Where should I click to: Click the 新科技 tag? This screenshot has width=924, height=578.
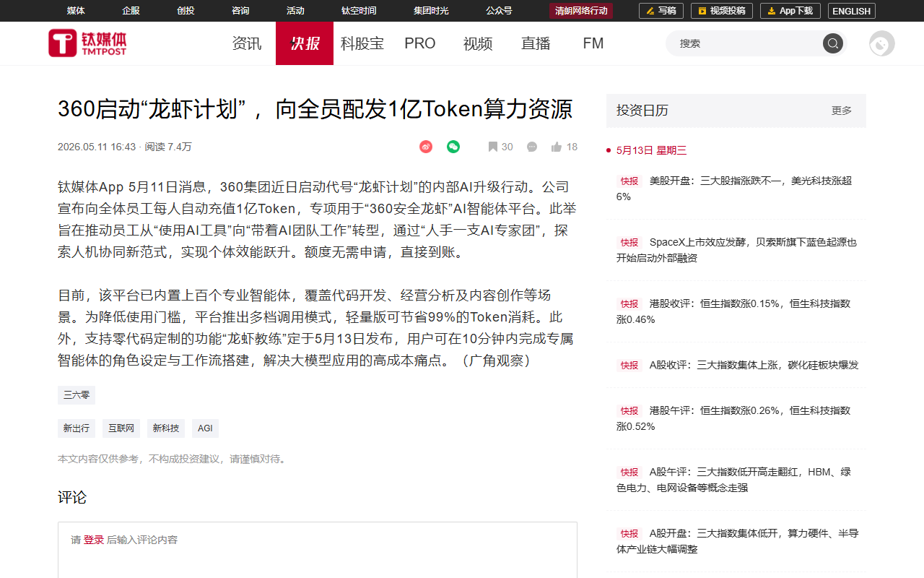166,428
